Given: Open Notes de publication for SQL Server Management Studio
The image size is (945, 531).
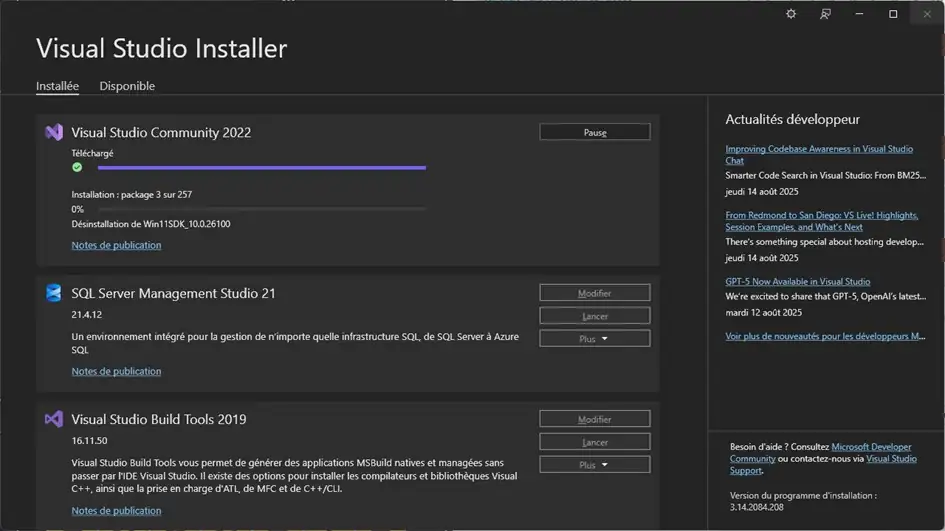Looking at the screenshot, I should [116, 371].
